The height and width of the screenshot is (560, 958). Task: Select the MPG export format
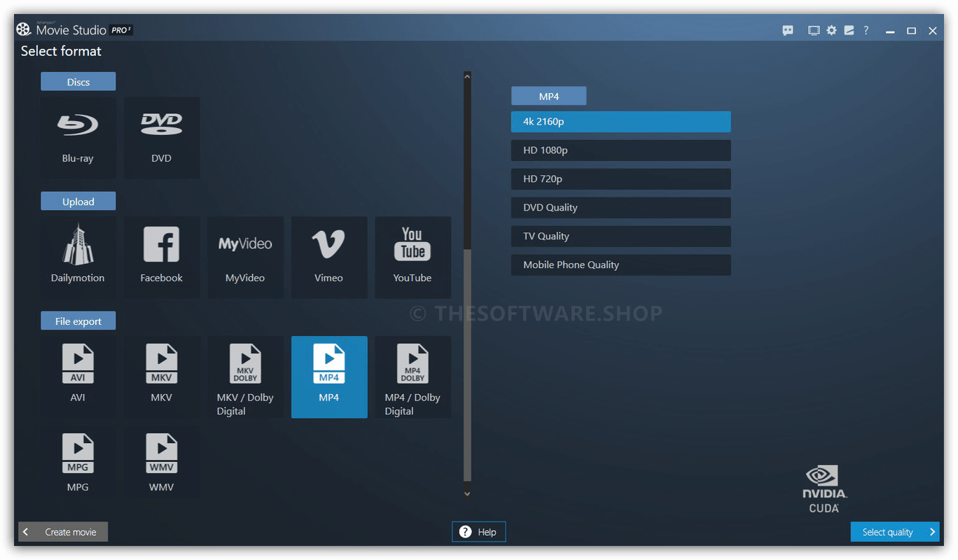(78, 462)
